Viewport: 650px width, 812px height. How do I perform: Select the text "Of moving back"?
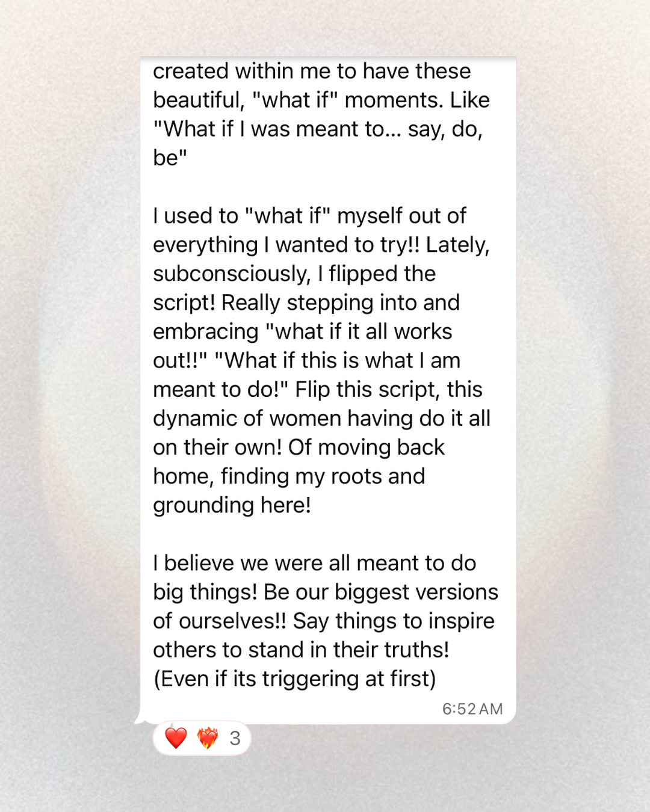pos(366,447)
